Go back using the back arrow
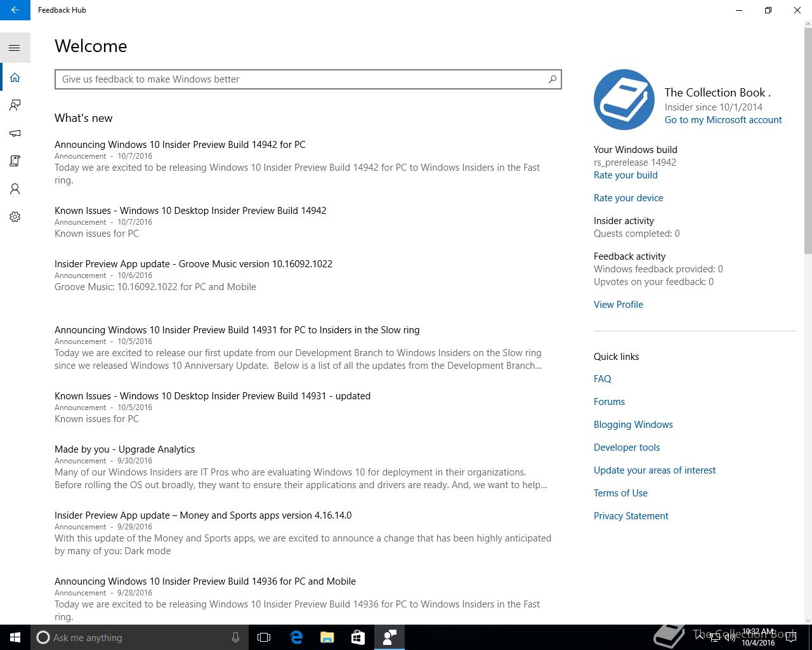 pyautogui.click(x=15, y=10)
